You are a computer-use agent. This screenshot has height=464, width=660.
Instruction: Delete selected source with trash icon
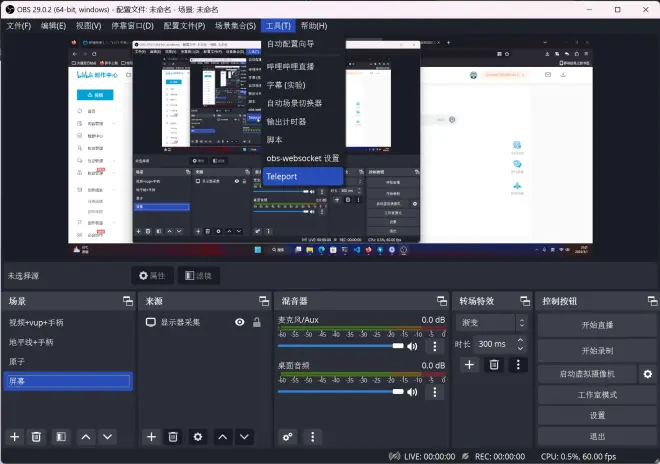click(173, 437)
